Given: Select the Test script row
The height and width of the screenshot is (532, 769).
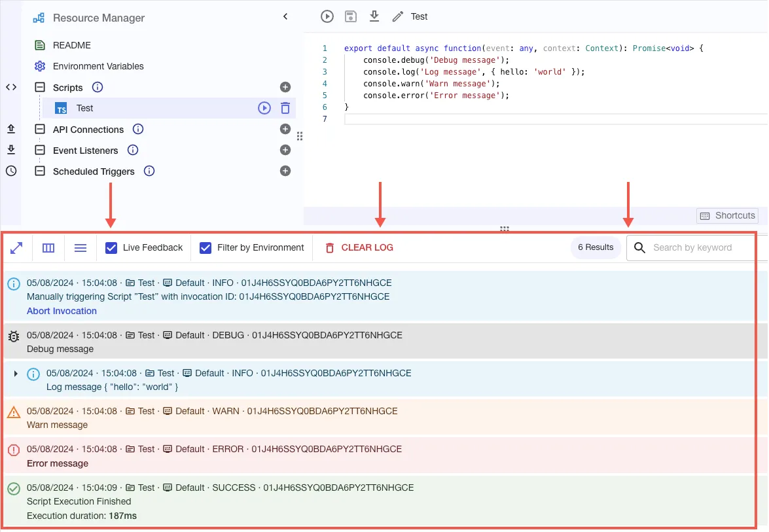Looking at the screenshot, I should (169, 108).
